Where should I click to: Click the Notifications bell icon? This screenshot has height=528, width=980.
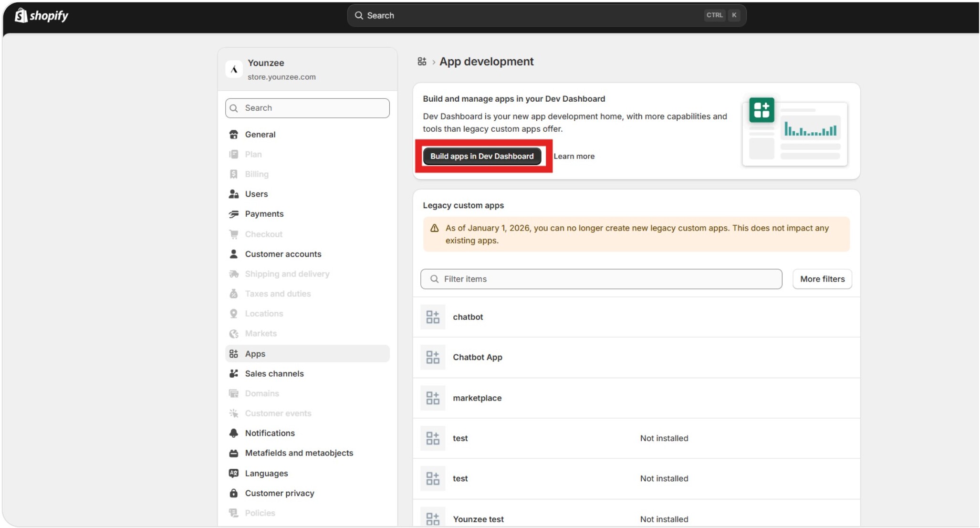pyautogui.click(x=233, y=433)
